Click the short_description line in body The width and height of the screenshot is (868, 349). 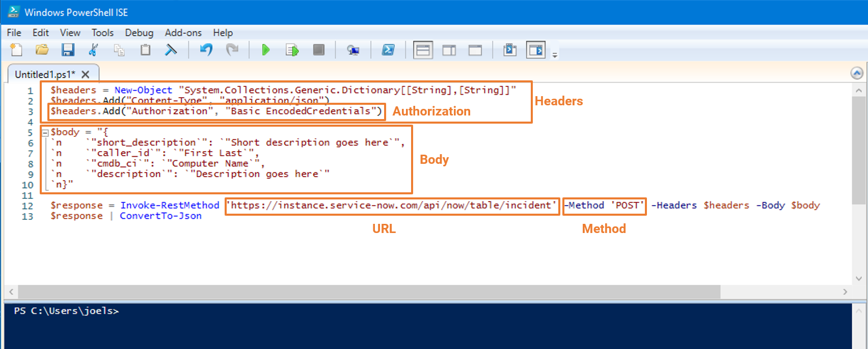coord(228,142)
